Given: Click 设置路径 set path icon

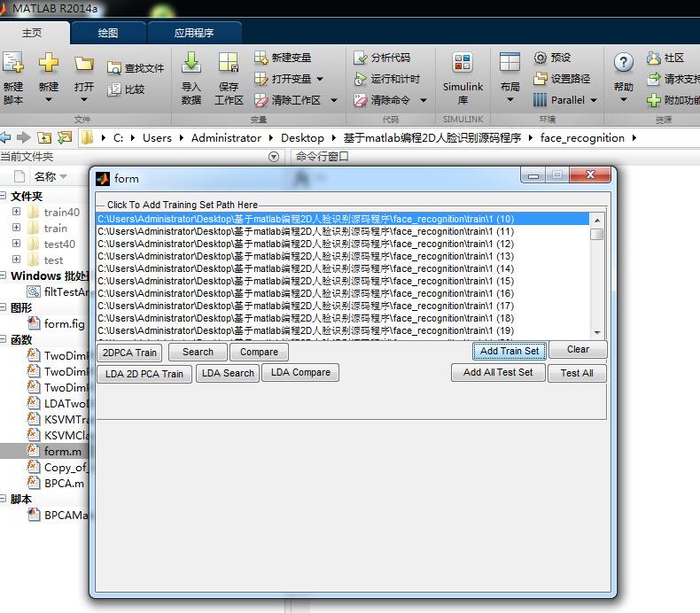Looking at the screenshot, I should tap(541, 79).
